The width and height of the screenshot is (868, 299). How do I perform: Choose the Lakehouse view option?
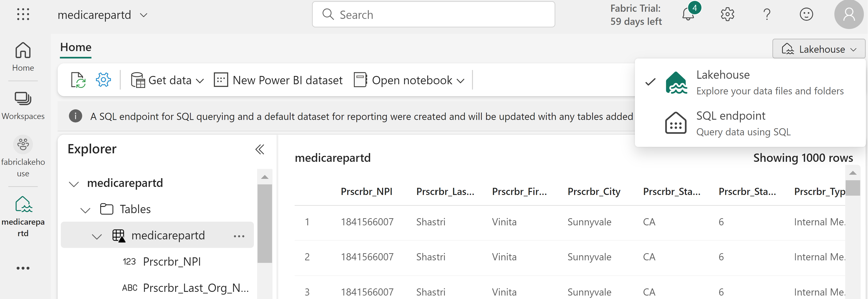(x=750, y=82)
